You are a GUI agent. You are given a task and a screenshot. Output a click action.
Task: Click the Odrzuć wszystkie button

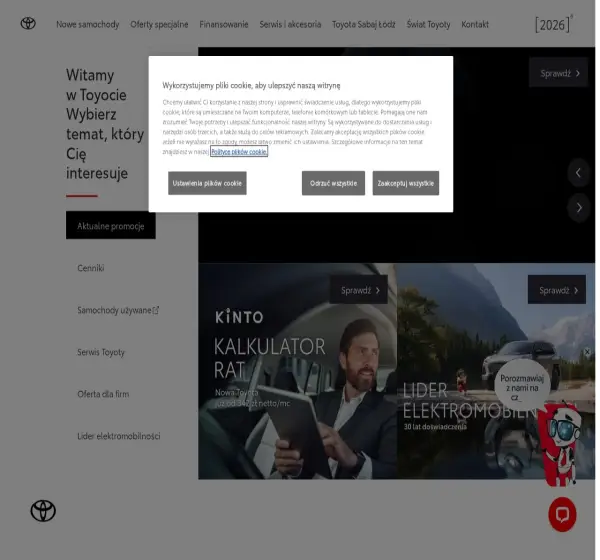(333, 183)
